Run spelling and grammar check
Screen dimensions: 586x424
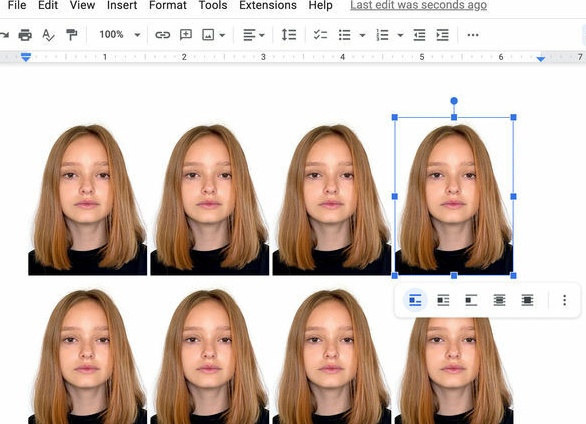point(48,35)
